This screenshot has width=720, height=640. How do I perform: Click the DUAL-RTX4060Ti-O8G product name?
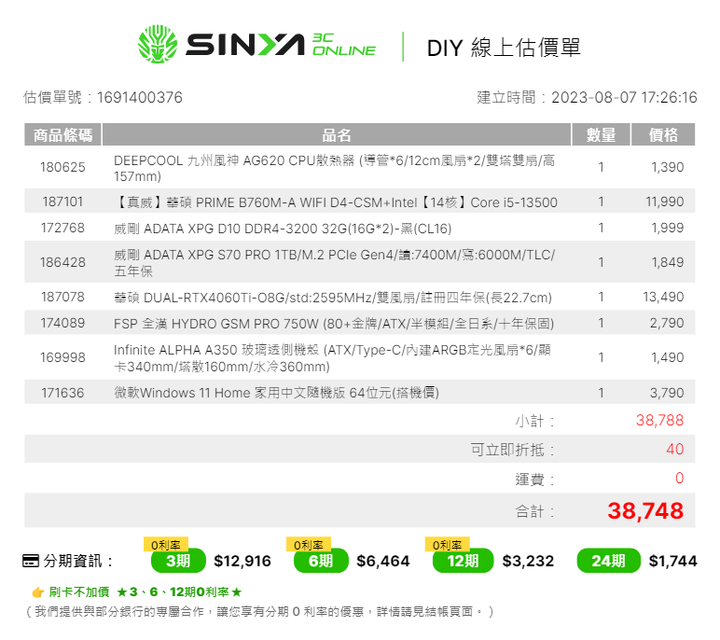click(333, 298)
